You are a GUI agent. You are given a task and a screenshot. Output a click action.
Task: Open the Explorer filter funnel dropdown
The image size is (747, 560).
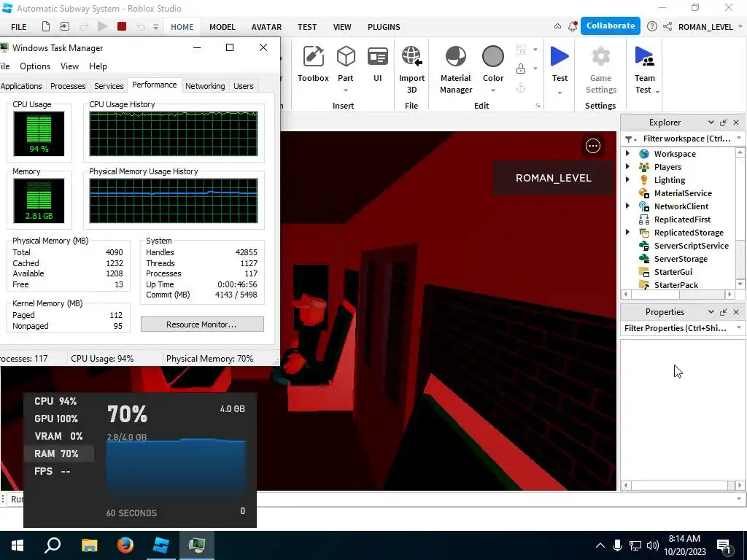pyautogui.click(x=631, y=139)
